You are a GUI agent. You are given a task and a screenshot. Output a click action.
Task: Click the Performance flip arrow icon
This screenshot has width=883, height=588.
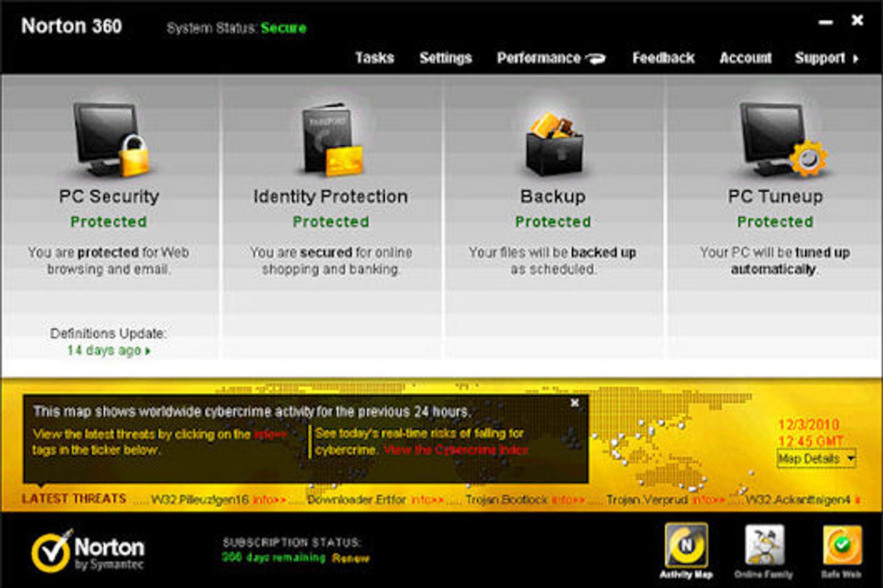click(596, 58)
